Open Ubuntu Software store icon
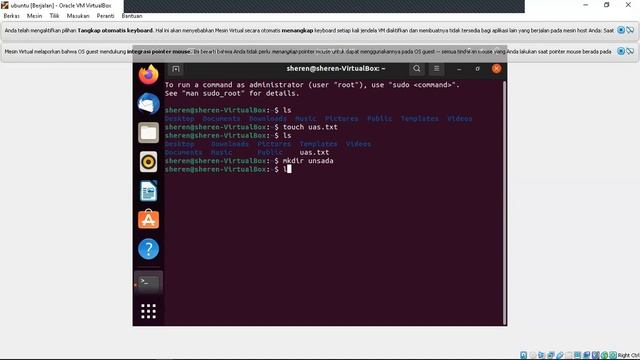 (148, 220)
